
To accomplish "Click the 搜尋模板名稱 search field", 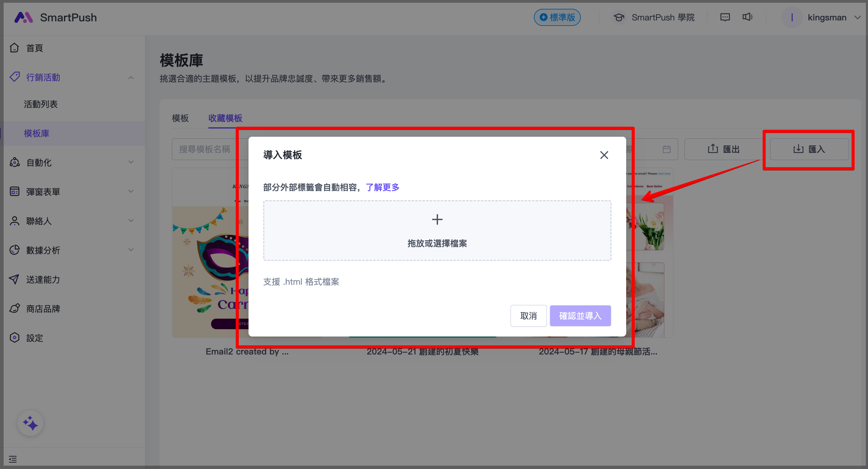I will tap(205, 149).
